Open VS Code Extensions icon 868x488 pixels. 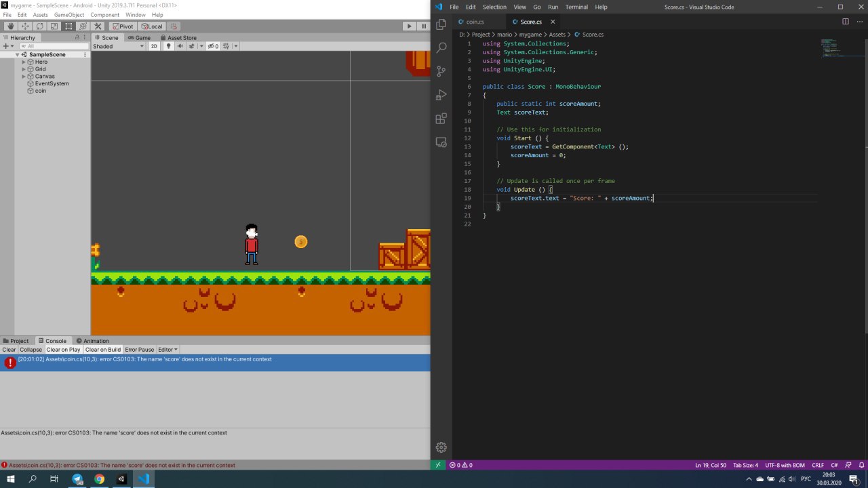click(x=441, y=119)
